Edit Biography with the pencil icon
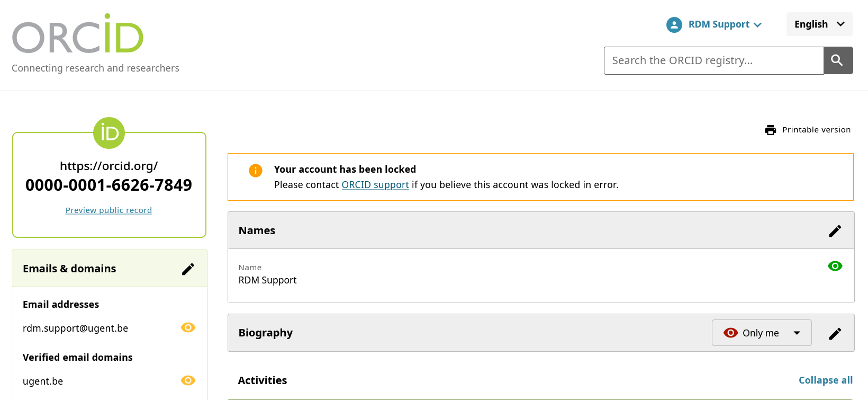The width and height of the screenshot is (868, 400). (835, 333)
